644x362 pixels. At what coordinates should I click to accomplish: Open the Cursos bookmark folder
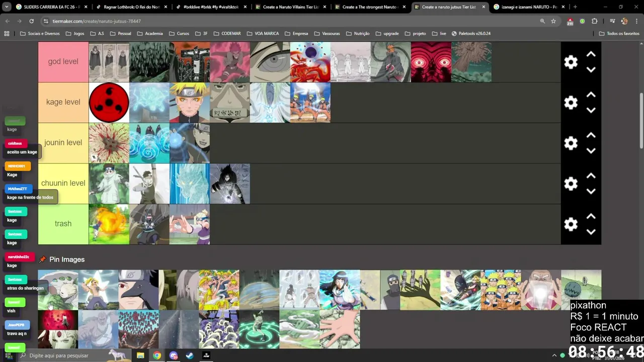click(x=179, y=34)
